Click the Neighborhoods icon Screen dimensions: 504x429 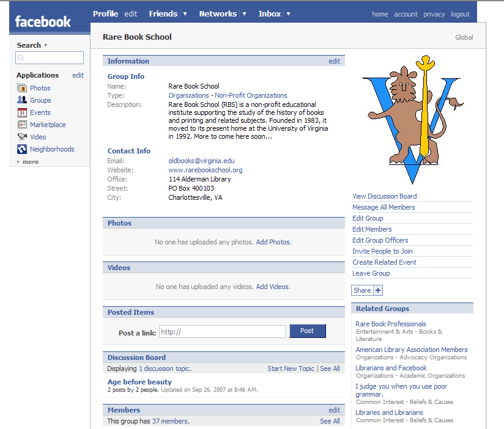pos(22,149)
